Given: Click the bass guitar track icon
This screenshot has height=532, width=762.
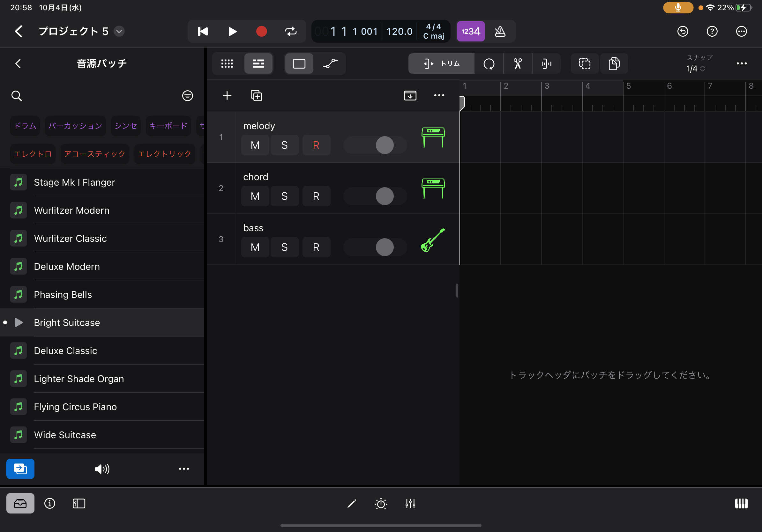Looking at the screenshot, I should point(433,240).
